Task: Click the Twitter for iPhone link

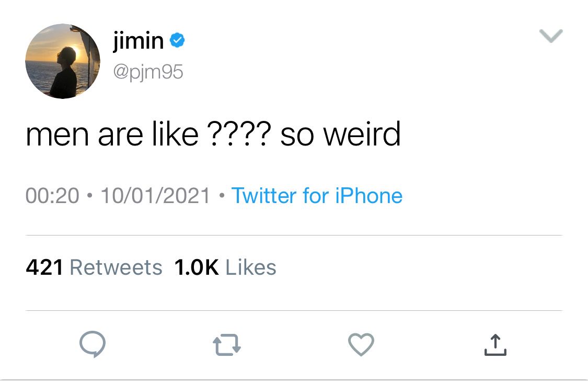Action: click(317, 196)
